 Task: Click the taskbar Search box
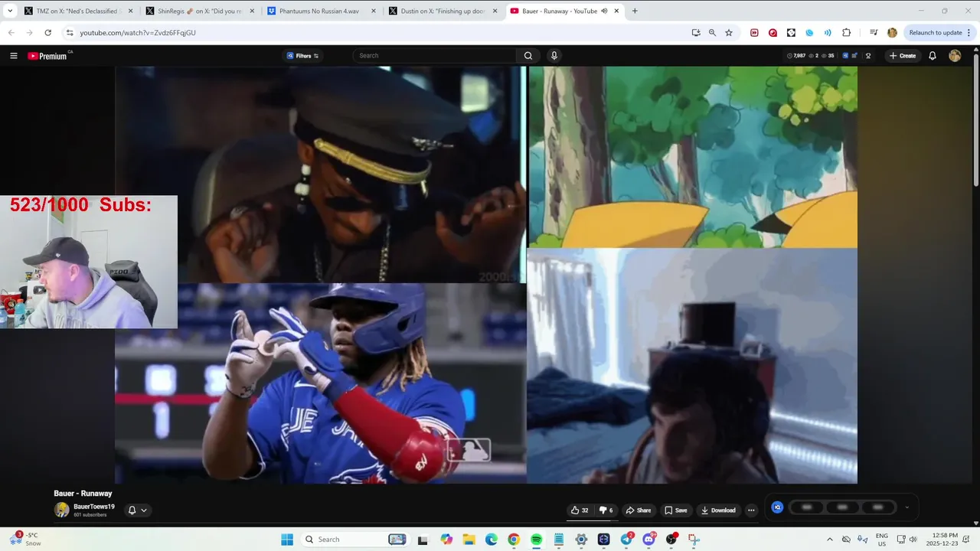(x=354, y=540)
